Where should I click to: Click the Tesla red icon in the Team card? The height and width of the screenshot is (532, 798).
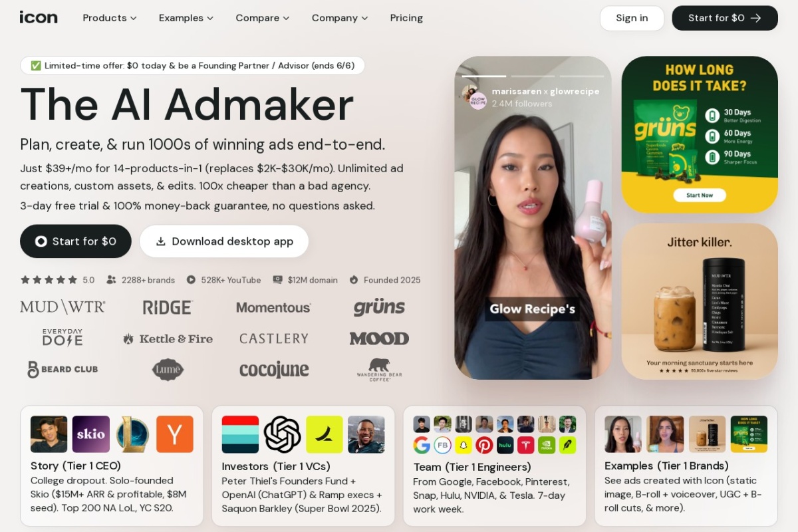click(526, 445)
